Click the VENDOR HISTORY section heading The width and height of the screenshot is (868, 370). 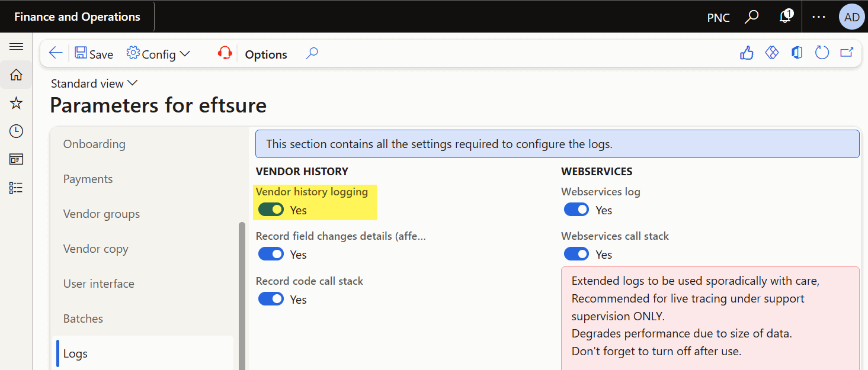pos(302,172)
